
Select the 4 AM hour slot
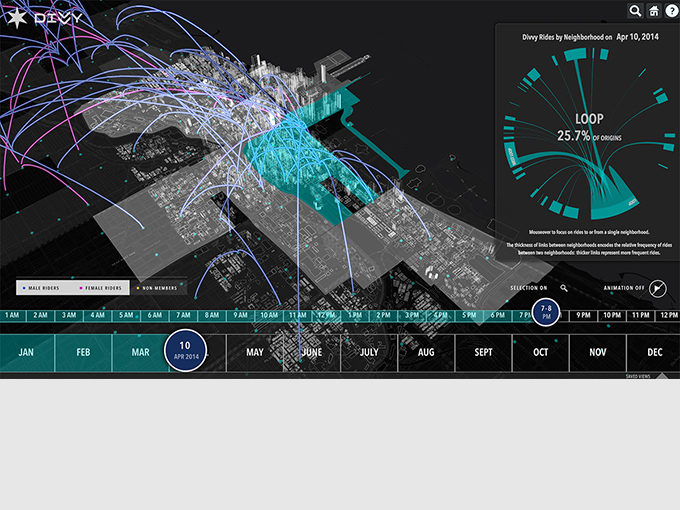tap(98, 315)
